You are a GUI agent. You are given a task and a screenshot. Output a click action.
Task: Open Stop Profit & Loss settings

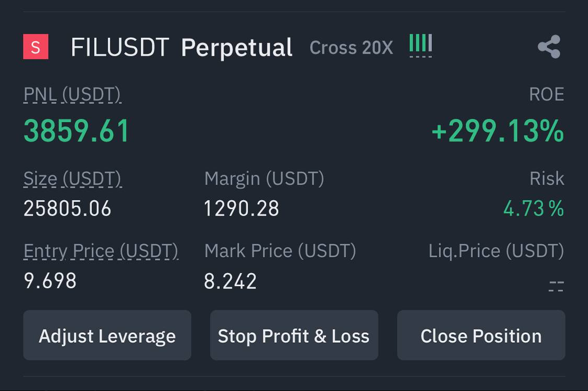(x=293, y=335)
